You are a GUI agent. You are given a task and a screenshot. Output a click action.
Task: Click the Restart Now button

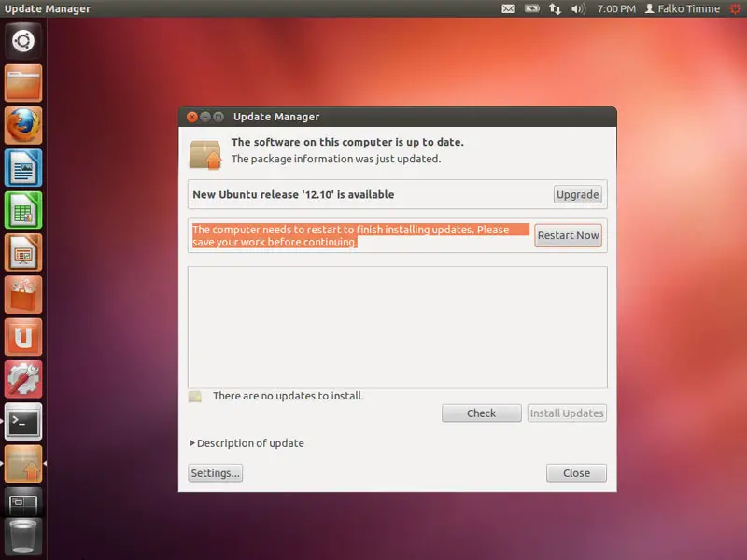pyautogui.click(x=568, y=235)
